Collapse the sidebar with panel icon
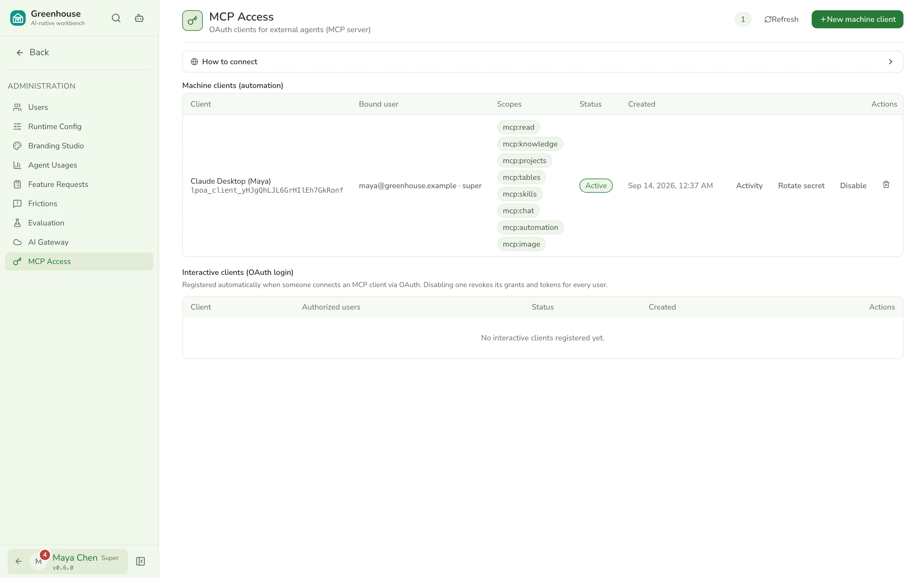 point(141,561)
